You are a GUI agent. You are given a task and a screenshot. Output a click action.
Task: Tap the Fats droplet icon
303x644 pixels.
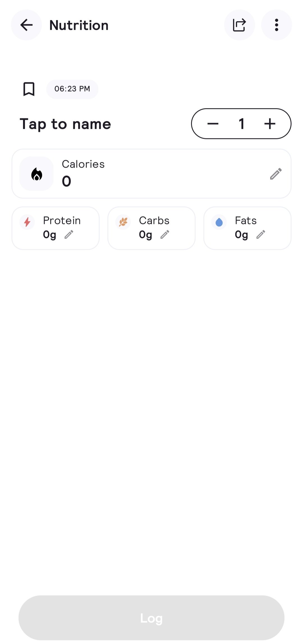(219, 222)
